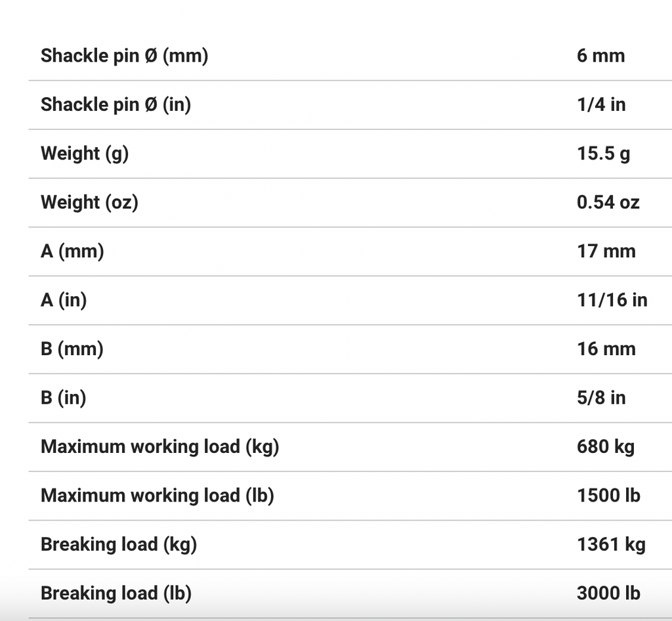Select the 1/4 in value
Screen dimensions: 672x621
tap(600, 104)
